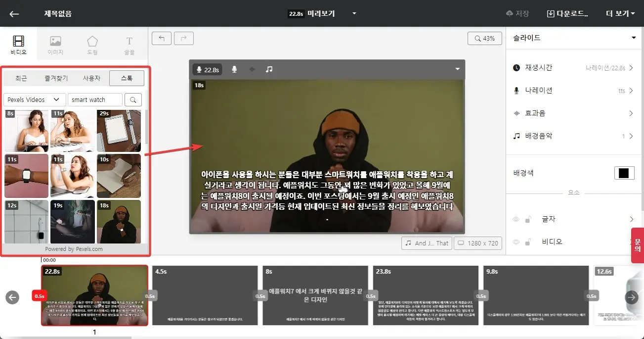The width and height of the screenshot is (644, 339).
Task: Expand 배경음악 settings chevron
Action: coord(631,136)
